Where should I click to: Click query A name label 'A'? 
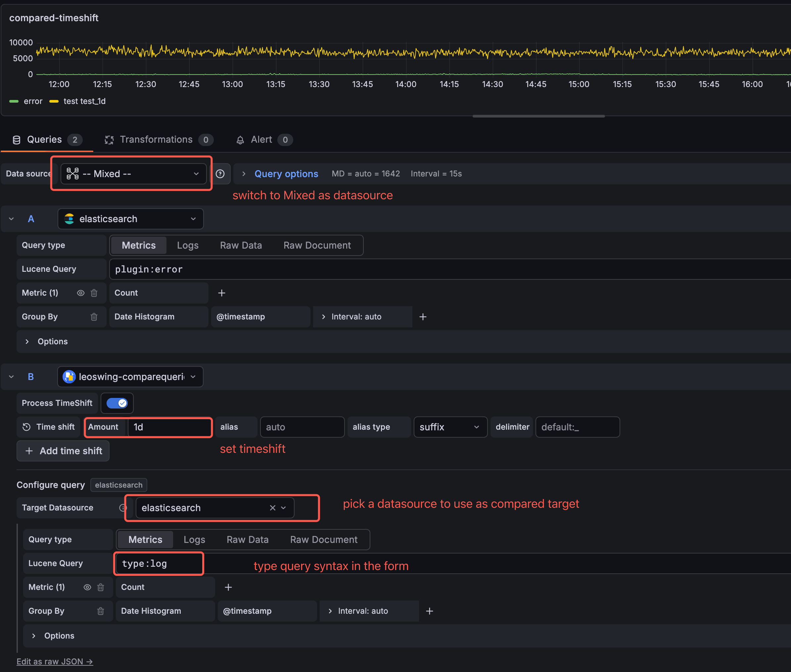pos(31,219)
